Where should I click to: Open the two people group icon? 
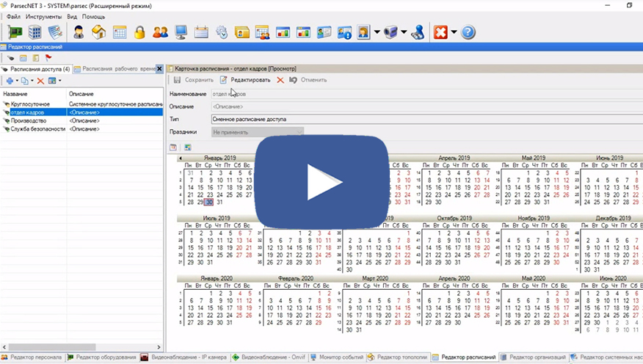160,32
